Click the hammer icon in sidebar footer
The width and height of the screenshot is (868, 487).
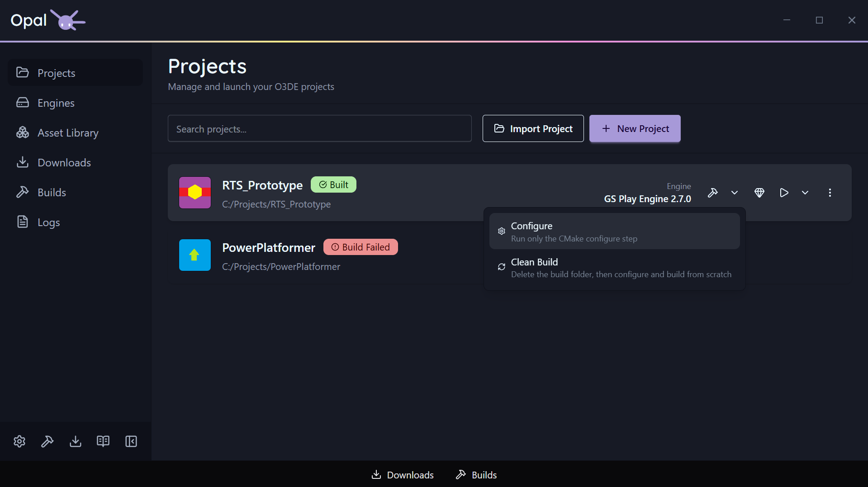(x=47, y=441)
